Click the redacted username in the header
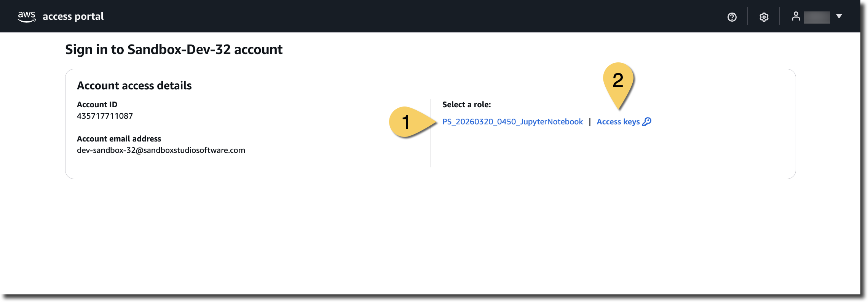Screen dimensions: 868x302 tap(817, 17)
